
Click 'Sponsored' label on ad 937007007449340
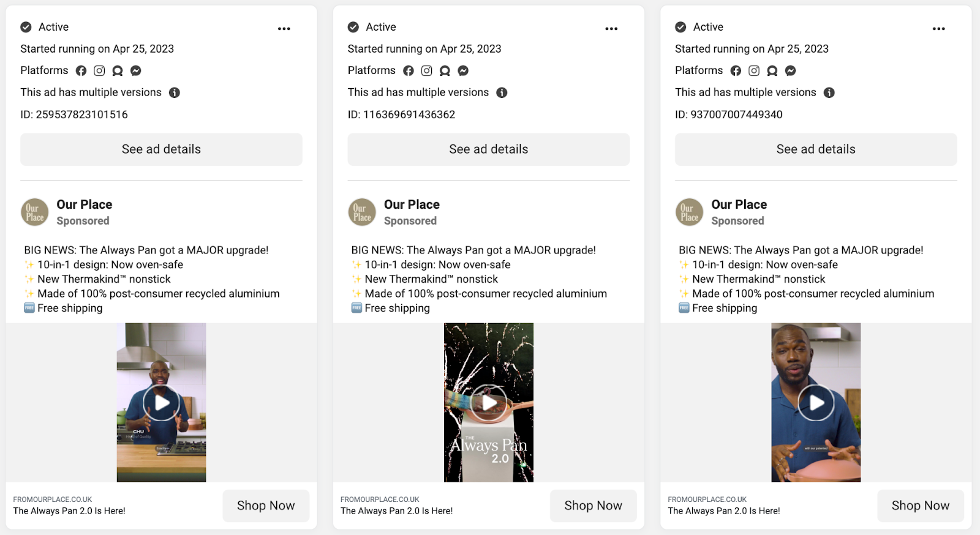737,221
